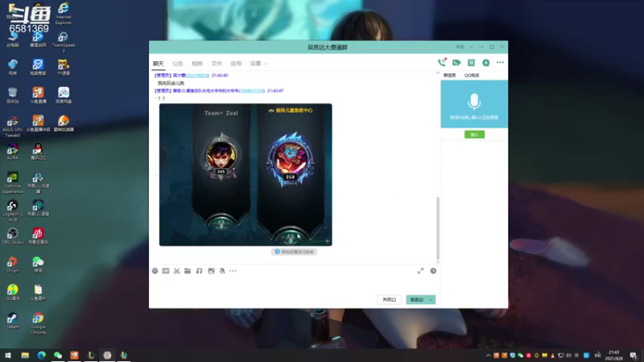Screen dimensions: 644x362
Task: Select the scissors screenshot tool
Action: click(176, 271)
